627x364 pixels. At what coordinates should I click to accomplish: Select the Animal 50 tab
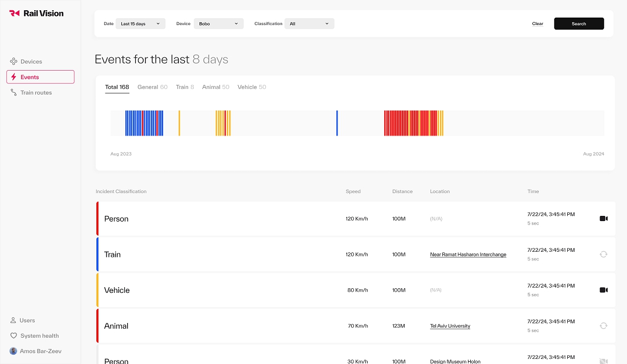coord(215,87)
